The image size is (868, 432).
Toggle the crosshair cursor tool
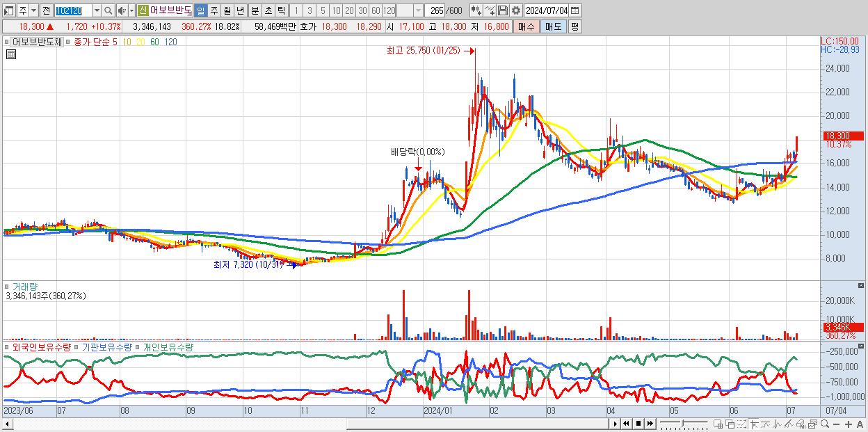click(x=755, y=424)
